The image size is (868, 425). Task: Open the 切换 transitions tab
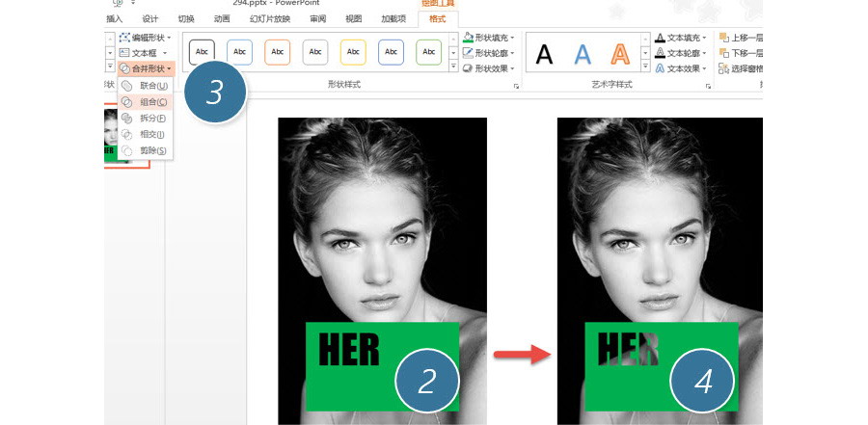[186, 19]
